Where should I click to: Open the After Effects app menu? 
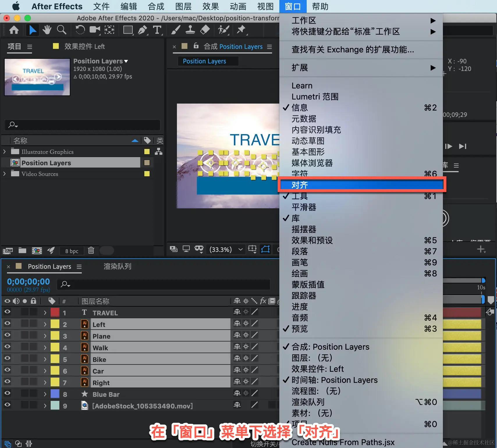(x=57, y=6)
